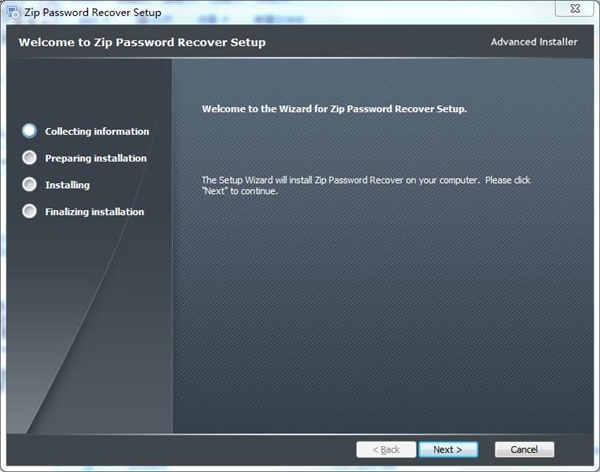Viewport: 600px width, 472px height.
Task: Click the Installing step circle indicator
Action: coord(29,185)
